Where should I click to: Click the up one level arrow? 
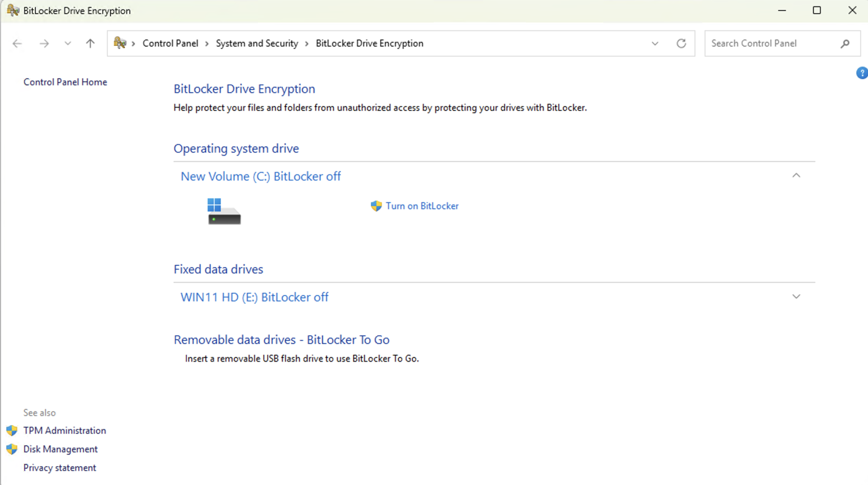(90, 43)
